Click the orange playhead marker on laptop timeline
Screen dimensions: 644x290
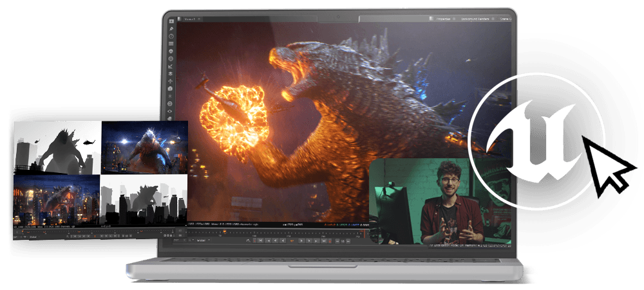click(x=225, y=231)
